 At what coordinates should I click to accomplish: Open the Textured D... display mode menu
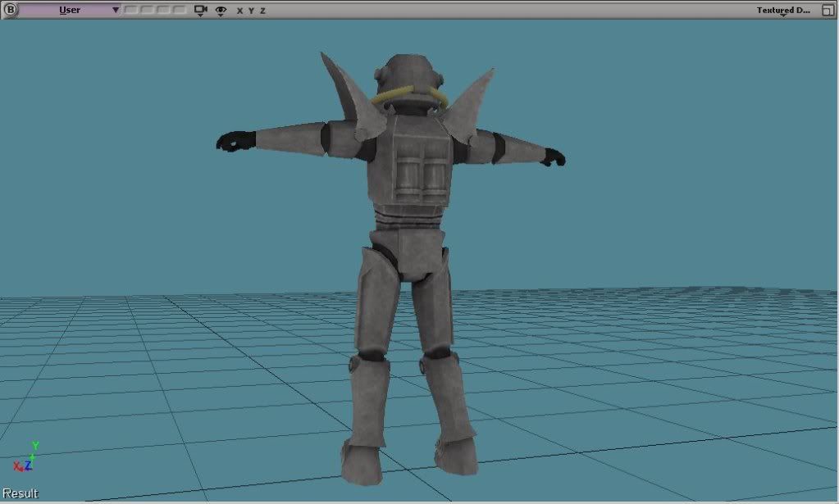click(783, 10)
